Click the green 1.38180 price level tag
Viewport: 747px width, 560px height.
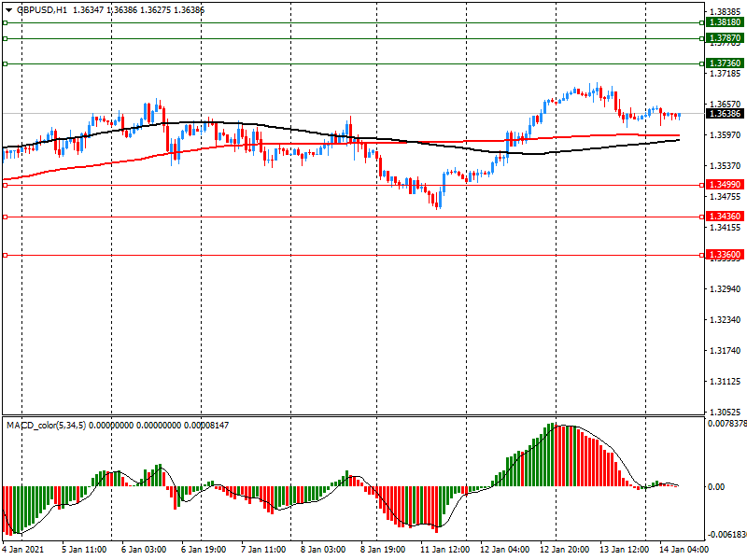[725, 22]
